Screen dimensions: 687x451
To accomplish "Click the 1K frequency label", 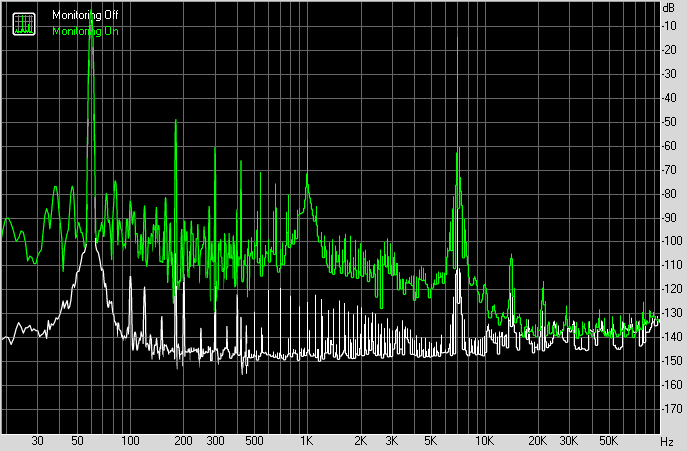I will (x=307, y=440).
